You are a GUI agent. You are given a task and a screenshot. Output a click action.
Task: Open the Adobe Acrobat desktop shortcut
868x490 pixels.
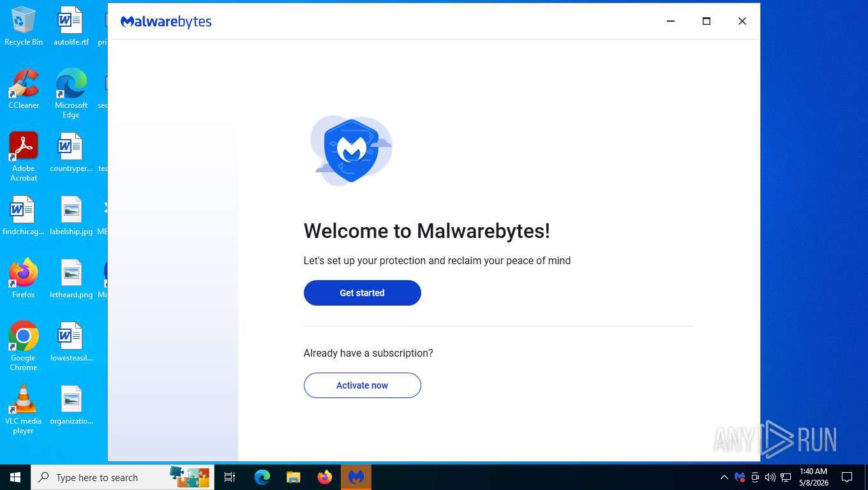click(x=24, y=157)
